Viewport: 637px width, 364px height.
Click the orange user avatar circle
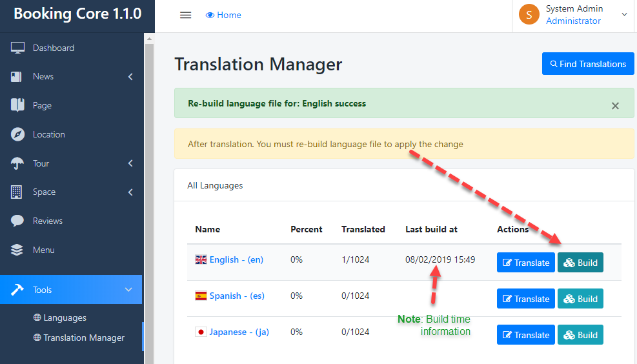pos(529,14)
